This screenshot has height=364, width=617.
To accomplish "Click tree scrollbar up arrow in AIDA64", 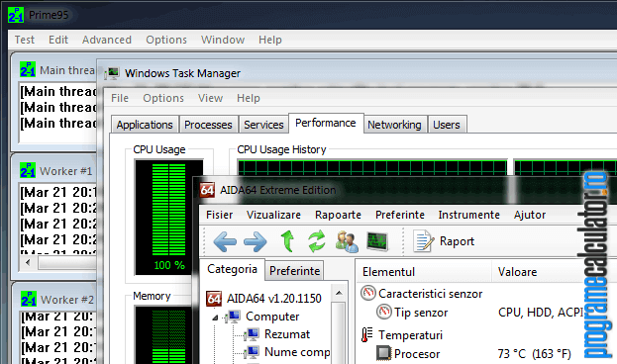I will [x=339, y=293].
